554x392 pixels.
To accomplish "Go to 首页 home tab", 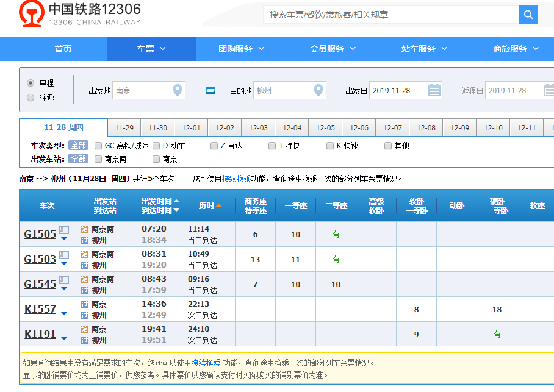I will pyautogui.click(x=63, y=49).
